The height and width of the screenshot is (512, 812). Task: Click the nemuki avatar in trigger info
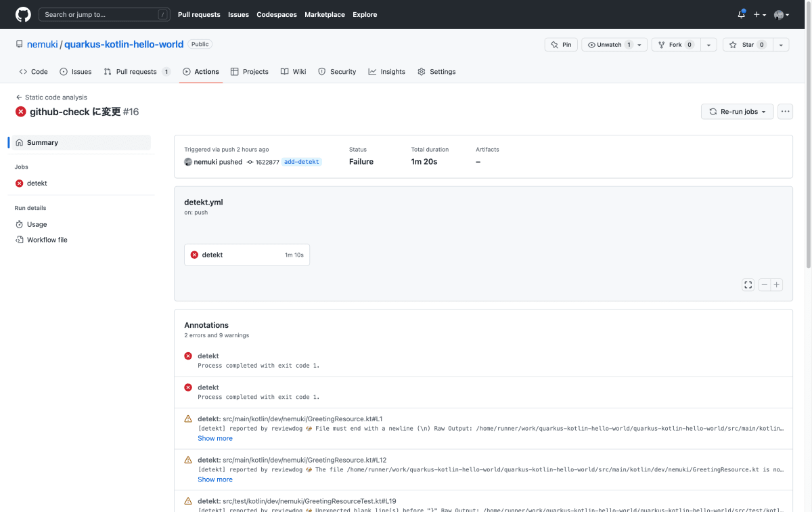click(188, 162)
